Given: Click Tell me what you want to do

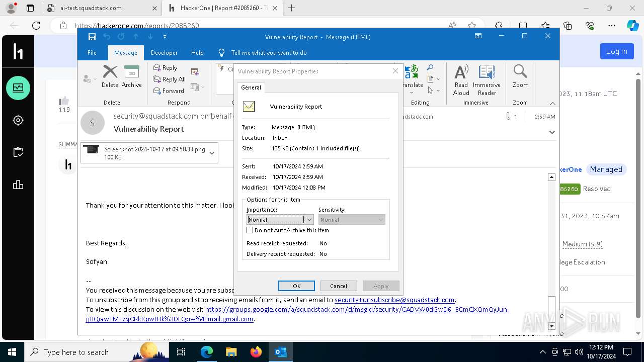Looking at the screenshot, I should (269, 53).
